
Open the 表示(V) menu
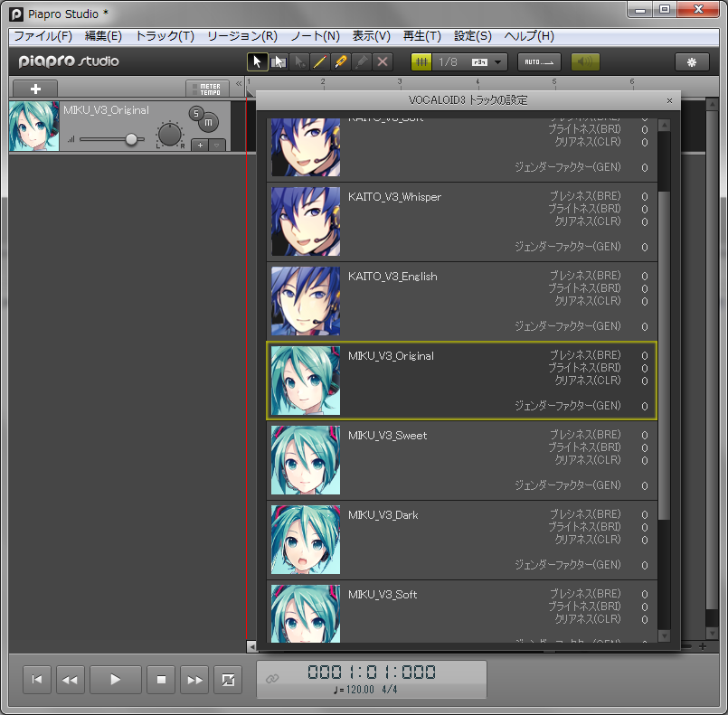(372, 36)
